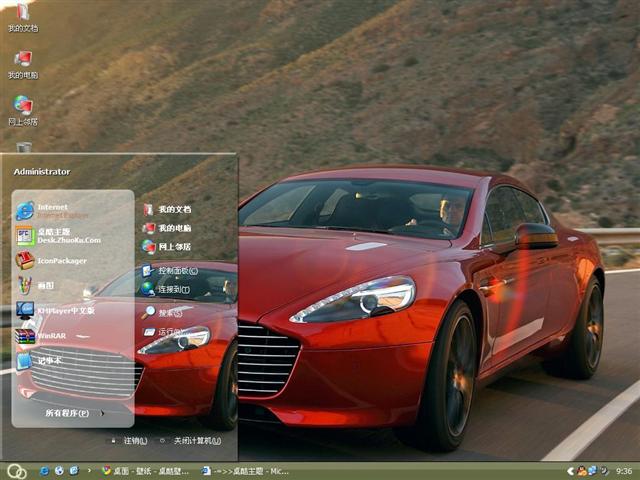The image size is (640, 480).
Task: Open 我的电脑 in Start menu right column
Action: (x=167, y=228)
